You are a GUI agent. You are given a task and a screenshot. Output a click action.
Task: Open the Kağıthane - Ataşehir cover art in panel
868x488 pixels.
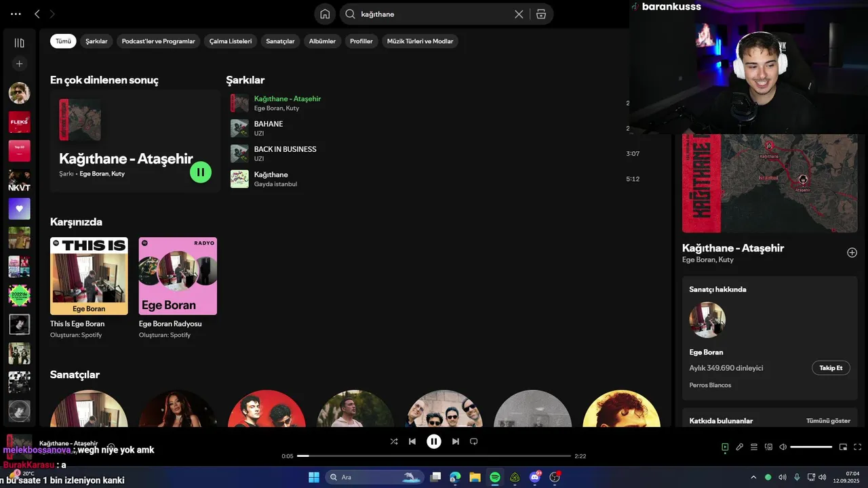pyautogui.click(x=770, y=183)
